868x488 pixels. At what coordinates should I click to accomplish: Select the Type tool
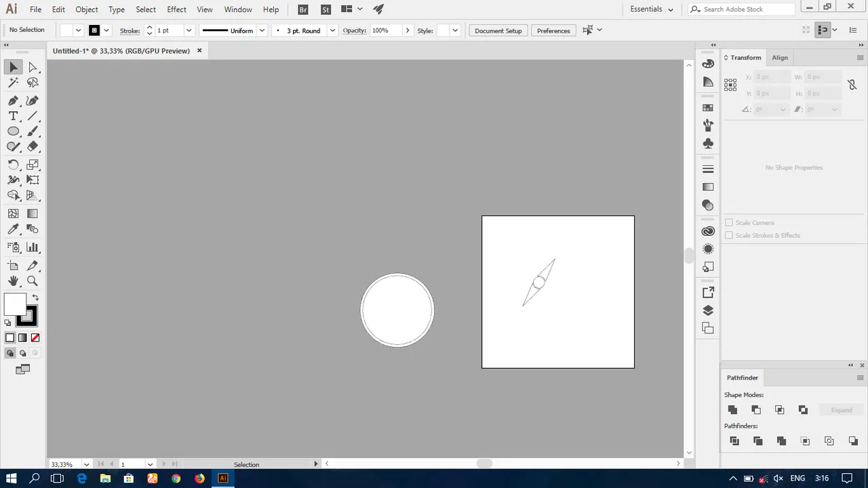pos(14,117)
